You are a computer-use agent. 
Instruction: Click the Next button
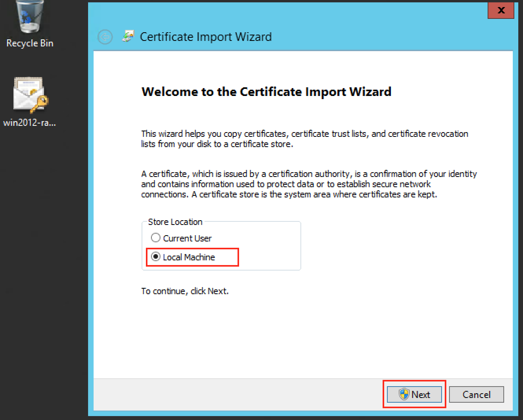414,394
